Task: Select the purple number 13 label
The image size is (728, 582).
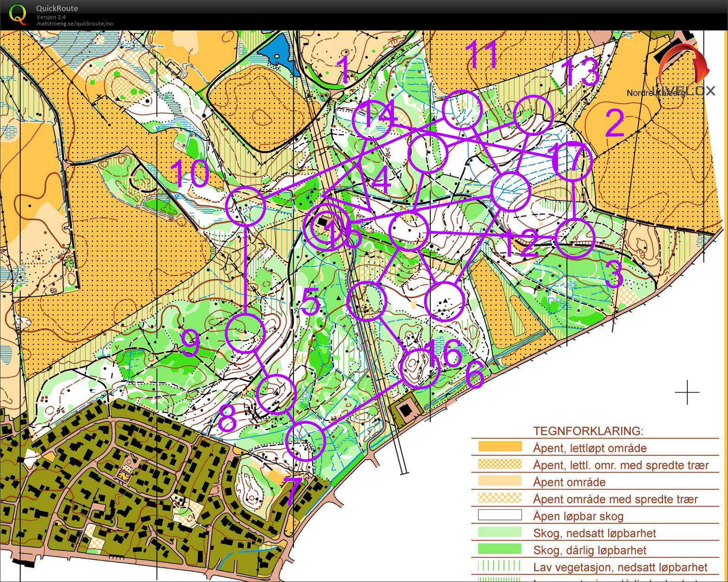Action: pos(581,73)
